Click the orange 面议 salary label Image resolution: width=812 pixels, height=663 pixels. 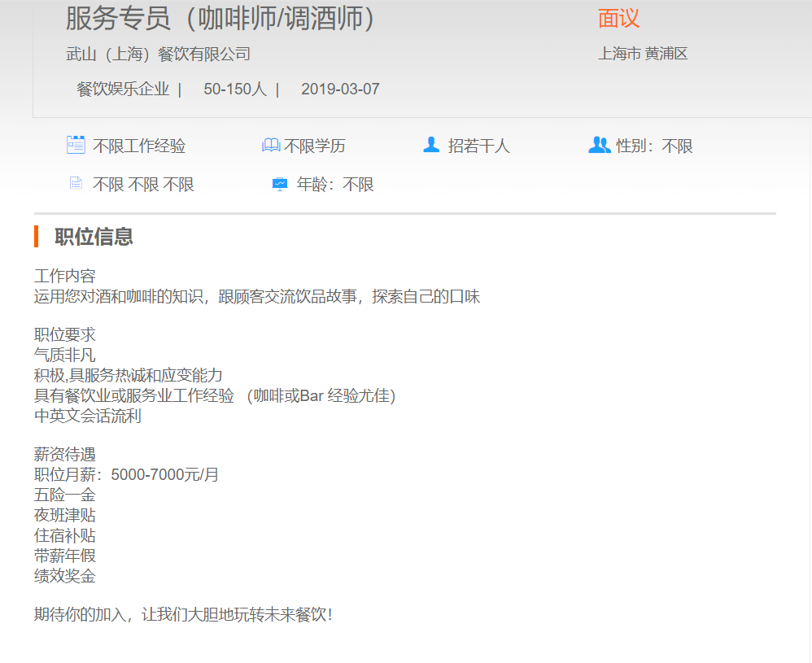pos(618,18)
